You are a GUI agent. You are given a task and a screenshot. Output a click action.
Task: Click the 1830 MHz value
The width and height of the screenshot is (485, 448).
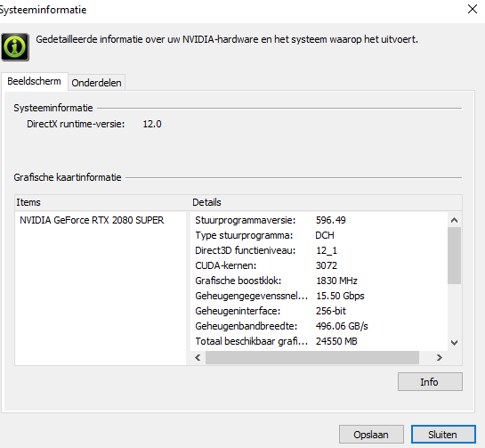336,281
